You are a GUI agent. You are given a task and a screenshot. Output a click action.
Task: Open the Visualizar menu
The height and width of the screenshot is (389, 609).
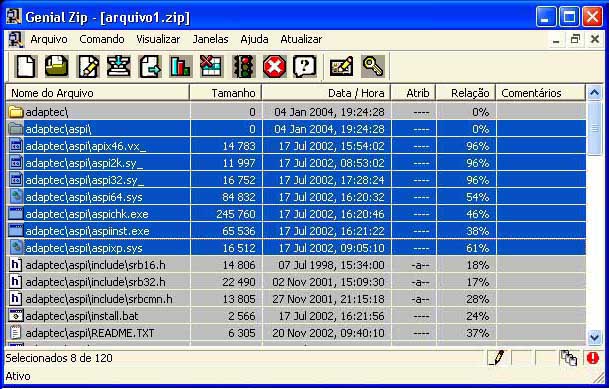(158, 39)
